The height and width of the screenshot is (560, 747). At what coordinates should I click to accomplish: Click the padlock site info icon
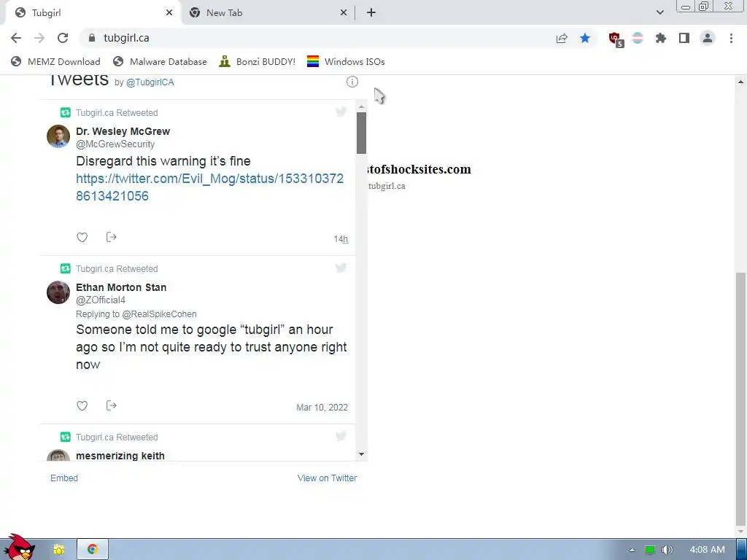pyautogui.click(x=92, y=38)
